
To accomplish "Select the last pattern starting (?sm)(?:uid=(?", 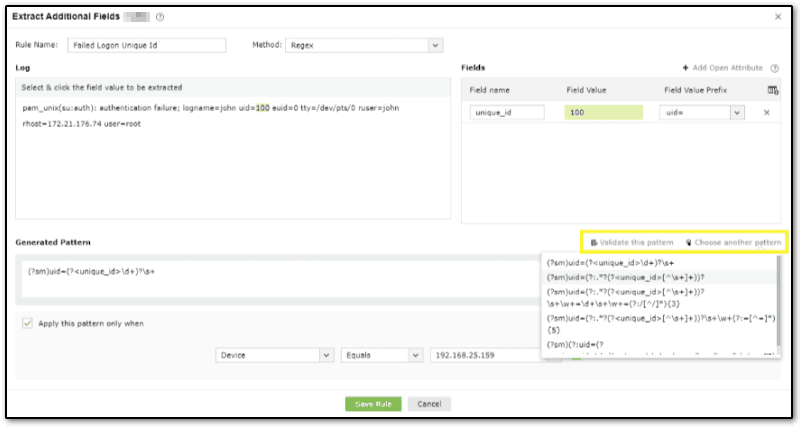I will coord(659,347).
